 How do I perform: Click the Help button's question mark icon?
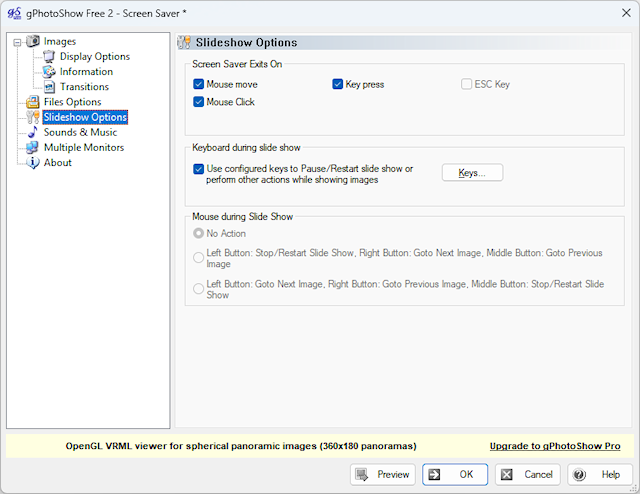(579, 474)
